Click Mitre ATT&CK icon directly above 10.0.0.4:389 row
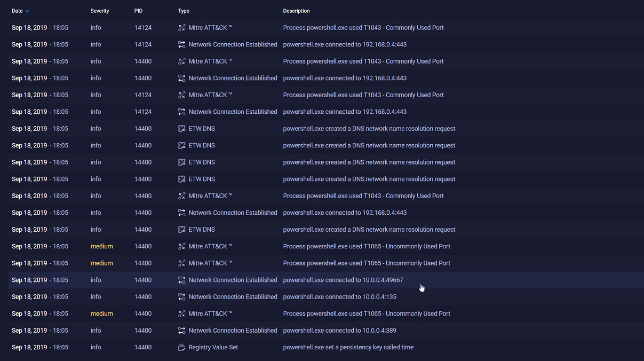The image size is (644, 361). [181, 313]
